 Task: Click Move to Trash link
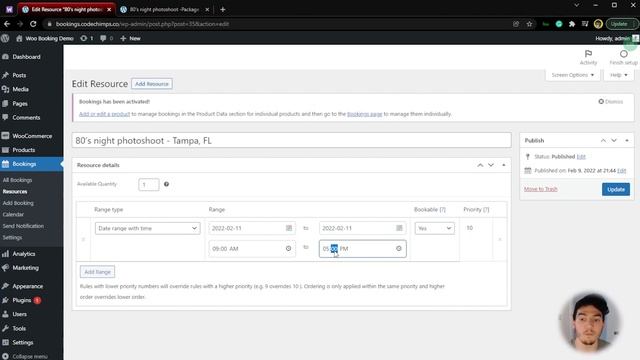(x=541, y=189)
